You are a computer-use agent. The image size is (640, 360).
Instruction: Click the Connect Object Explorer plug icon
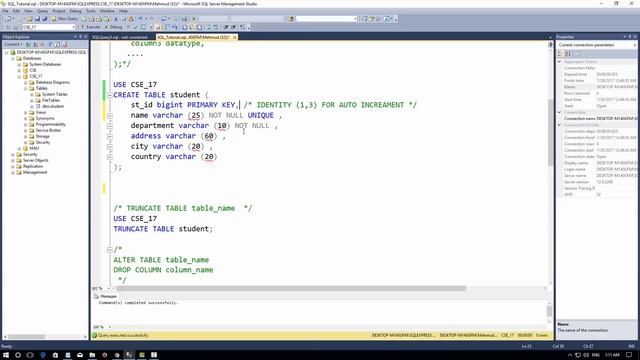(28, 44)
